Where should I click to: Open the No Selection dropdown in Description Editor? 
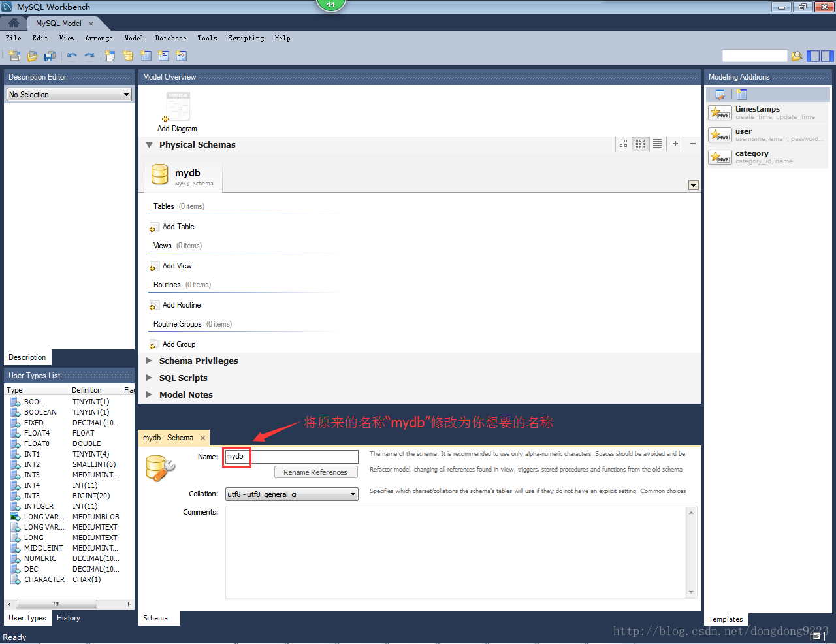69,95
